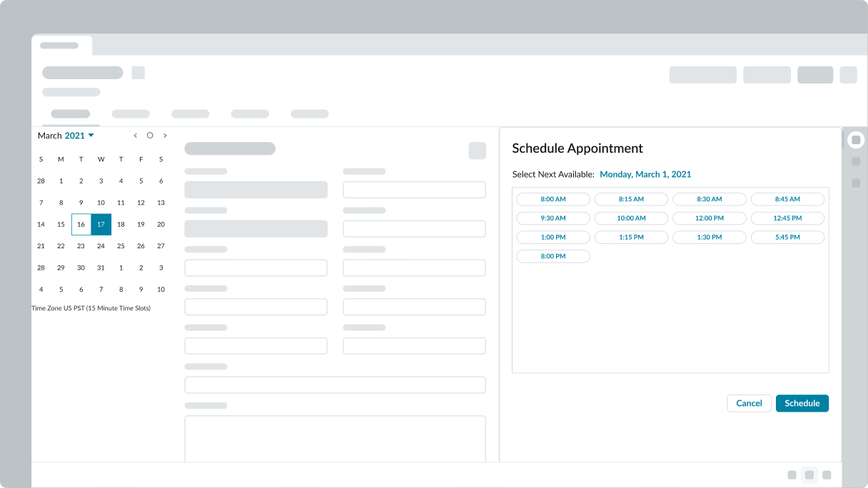868x488 pixels.
Task: Go to next month in calendar
Action: click(165, 136)
